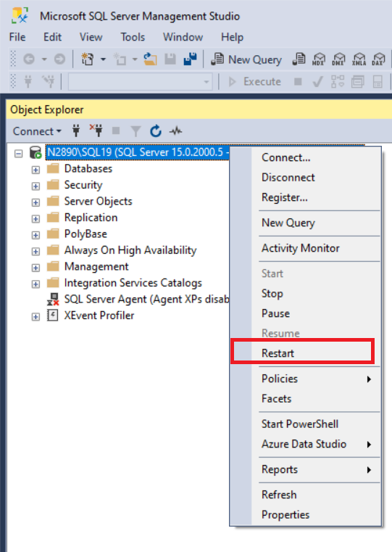Click the Filter funnel icon
This screenshot has height=552, width=392.
(135, 131)
